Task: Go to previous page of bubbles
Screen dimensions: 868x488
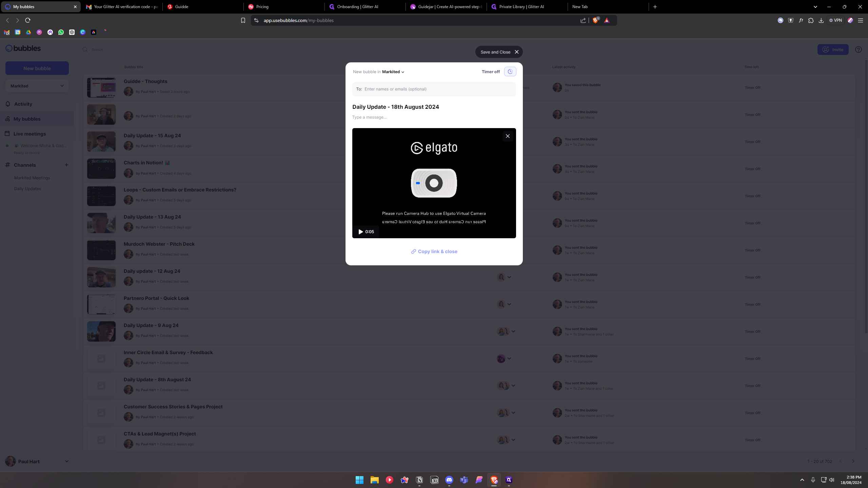Action: 841,461
